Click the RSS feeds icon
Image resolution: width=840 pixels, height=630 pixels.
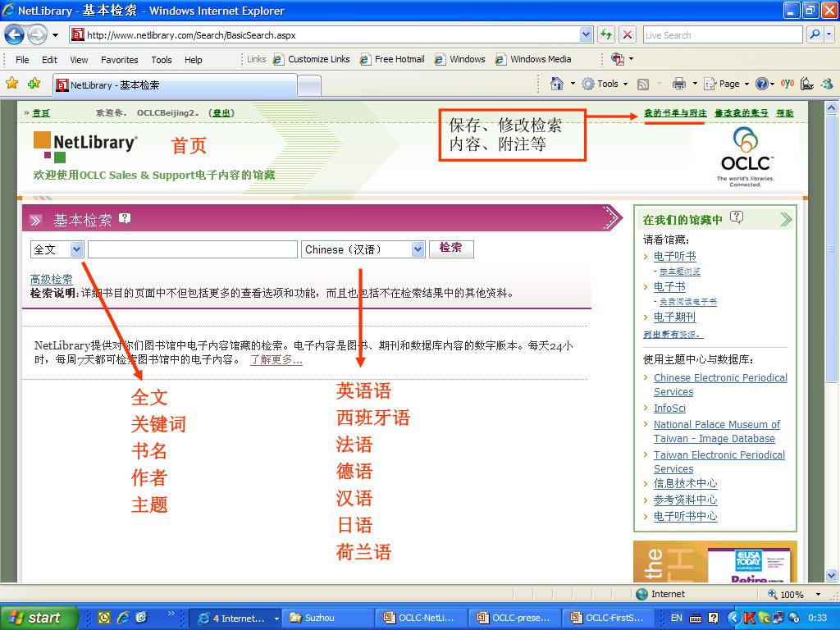643,84
